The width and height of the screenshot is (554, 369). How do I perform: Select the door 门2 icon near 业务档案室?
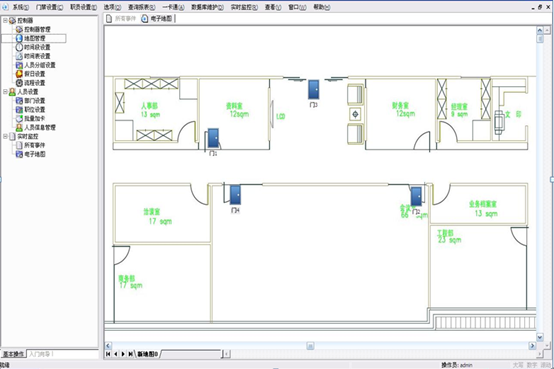tap(416, 197)
